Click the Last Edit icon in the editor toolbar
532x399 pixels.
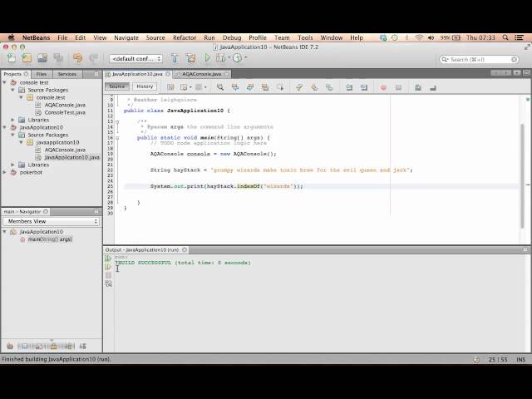point(170,87)
